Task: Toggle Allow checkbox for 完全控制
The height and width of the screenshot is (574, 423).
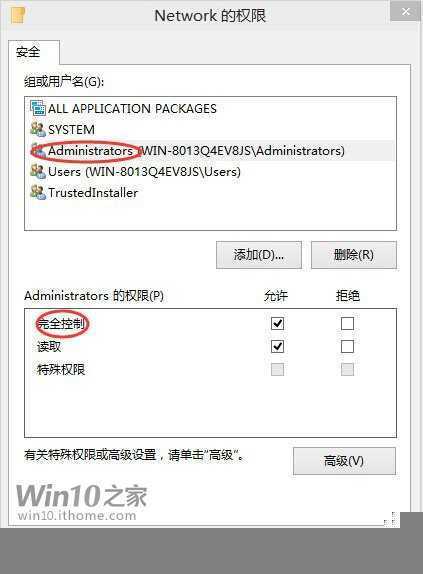Action: [277, 323]
